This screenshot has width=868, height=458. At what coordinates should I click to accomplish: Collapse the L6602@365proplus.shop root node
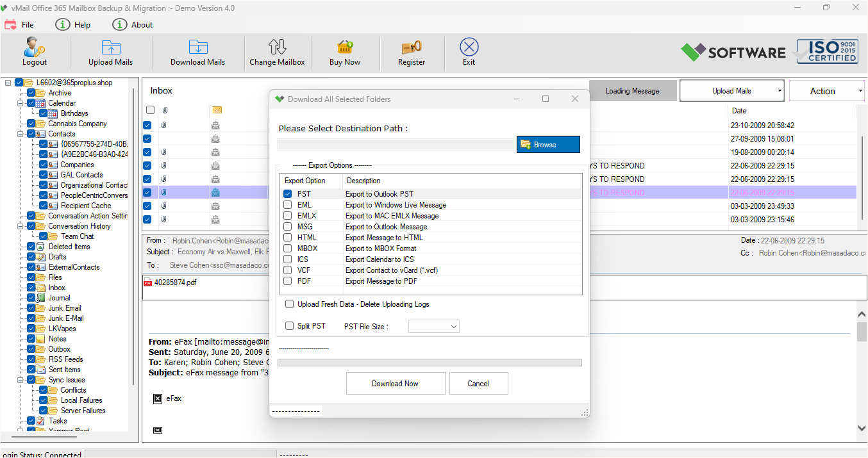coord(8,83)
